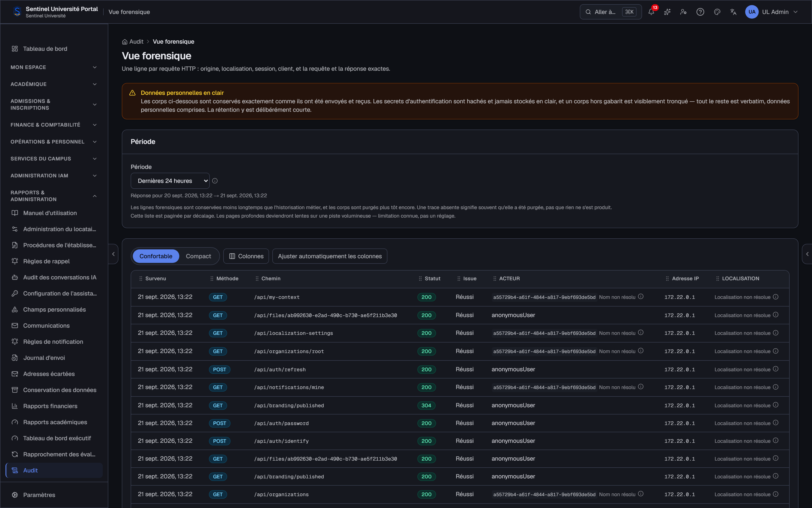The image size is (812, 508).
Task: Open the AI assistant sparkle icon
Action: [667, 12]
